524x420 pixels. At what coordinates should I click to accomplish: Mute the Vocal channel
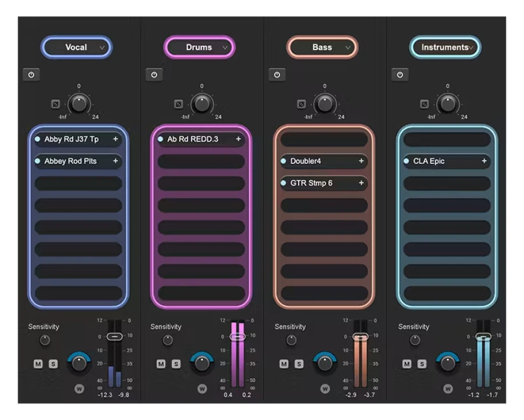tap(38, 364)
